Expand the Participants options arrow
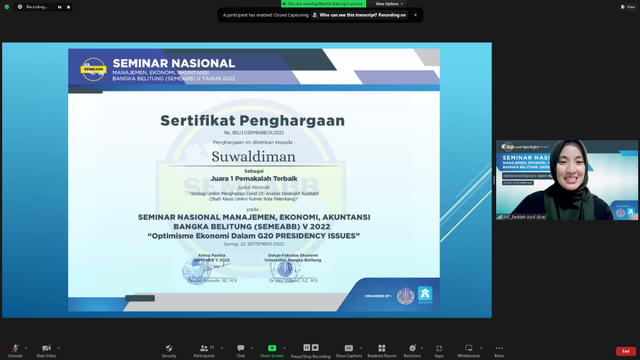This screenshot has height=360, width=640. (222, 348)
